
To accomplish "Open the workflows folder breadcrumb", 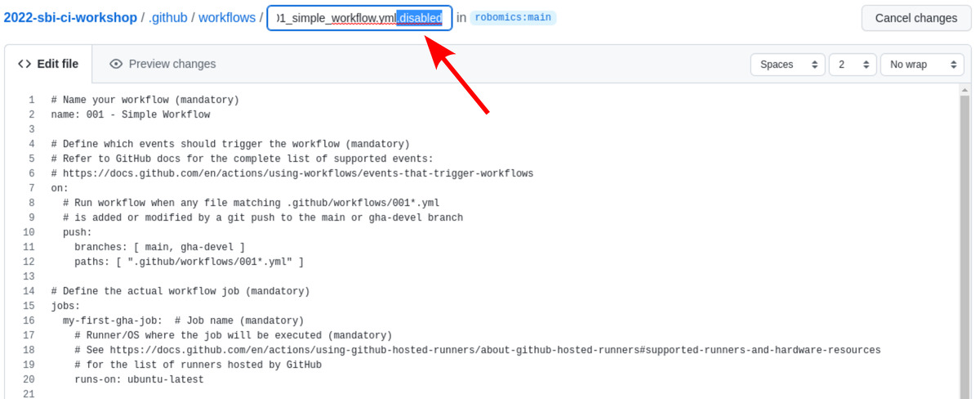I will (227, 17).
